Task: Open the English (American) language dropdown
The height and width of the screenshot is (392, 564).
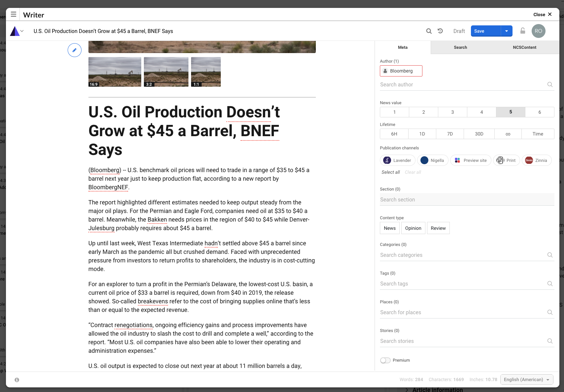Action: [526, 379]
